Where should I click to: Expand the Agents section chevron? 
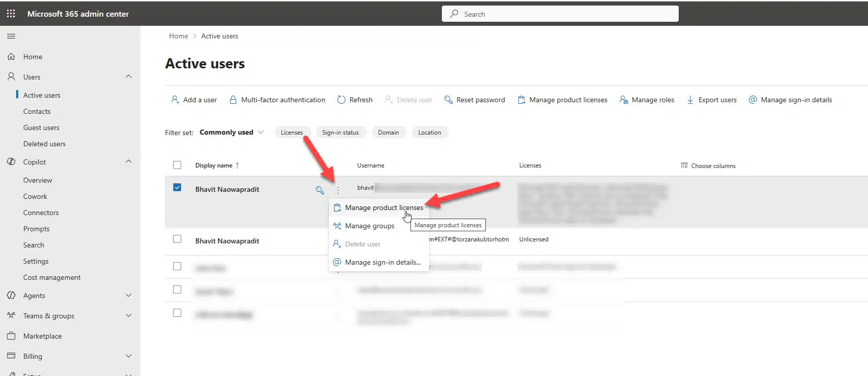tap(129, 295)
